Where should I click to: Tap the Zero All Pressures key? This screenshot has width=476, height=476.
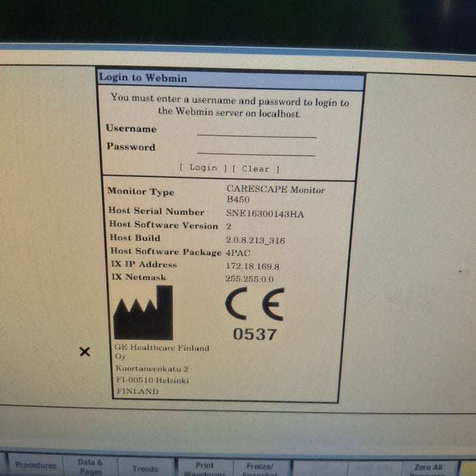tap(427, 469)
